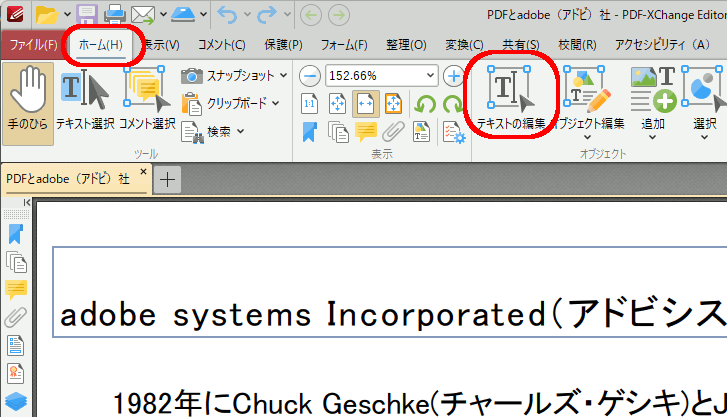This screenshot has height=417, width=727.
Task: Open the 選択 object selection tool
Action: [704, 102]
